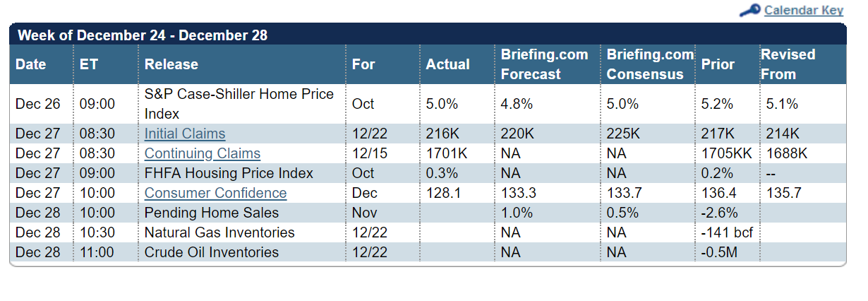Click the Prior column header
Viewport: 868px width, 301px height.
pyautogui.click(x=718, y=64)
